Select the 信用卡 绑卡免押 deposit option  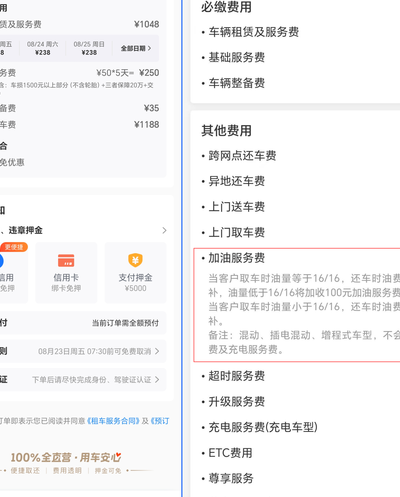coord(66,273)
